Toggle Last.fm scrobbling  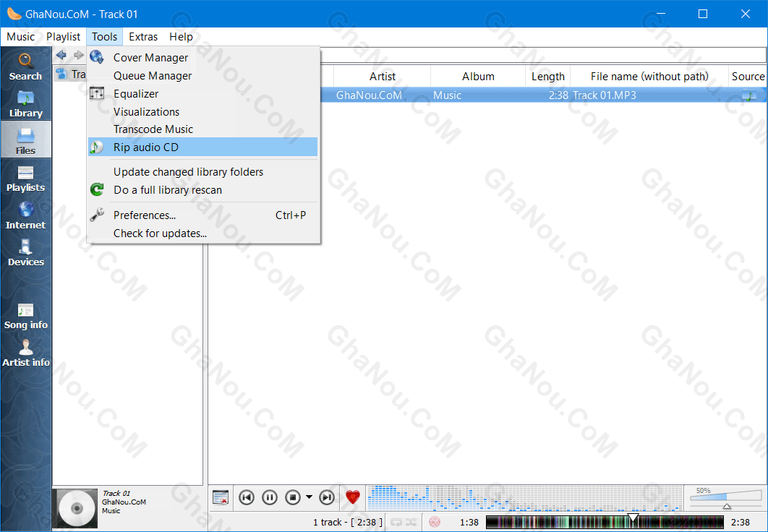[x=435, y=522]
